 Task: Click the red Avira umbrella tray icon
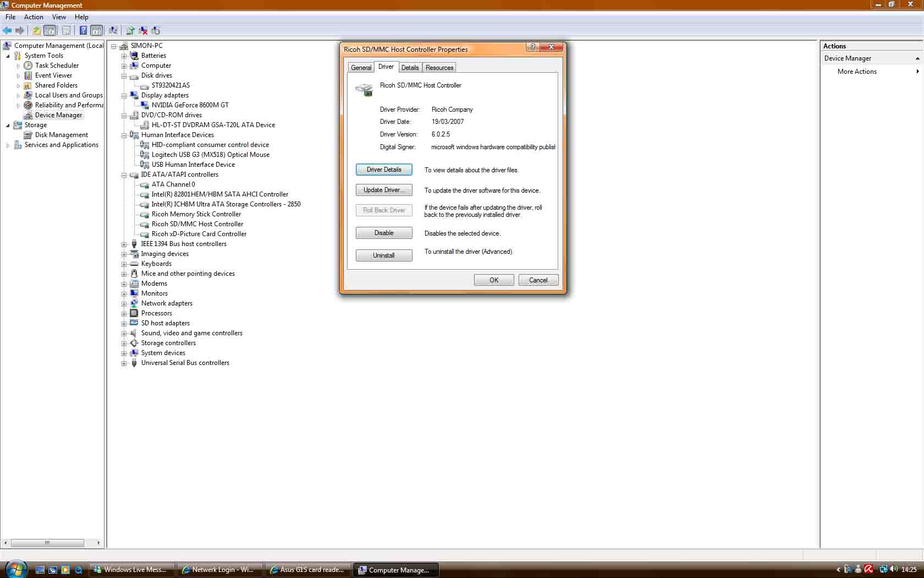click(869, 569)
